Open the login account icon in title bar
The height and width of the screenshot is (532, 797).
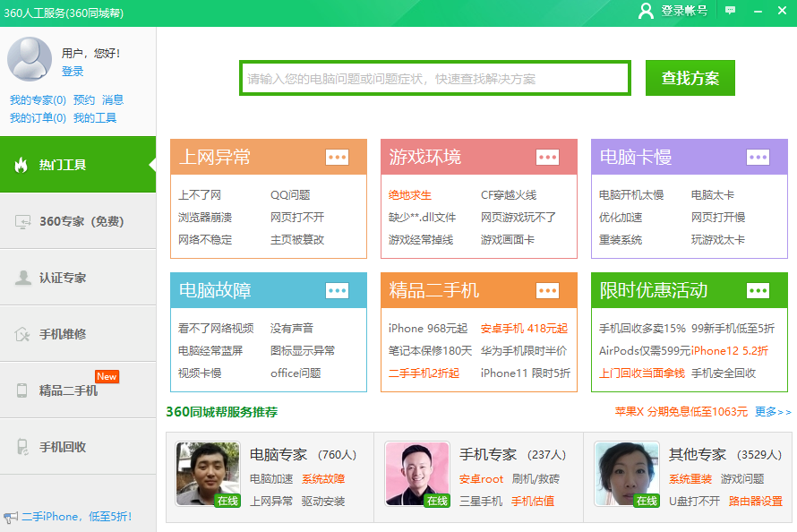click(x=646, y=11)
